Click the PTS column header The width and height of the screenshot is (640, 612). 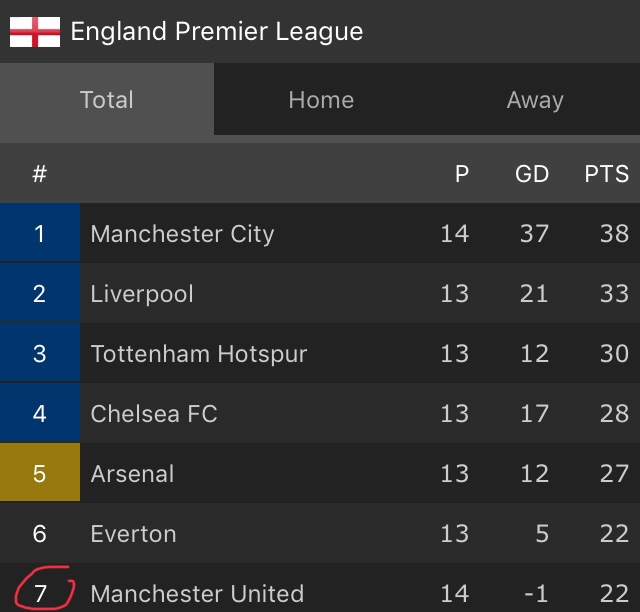coord(606,174)
